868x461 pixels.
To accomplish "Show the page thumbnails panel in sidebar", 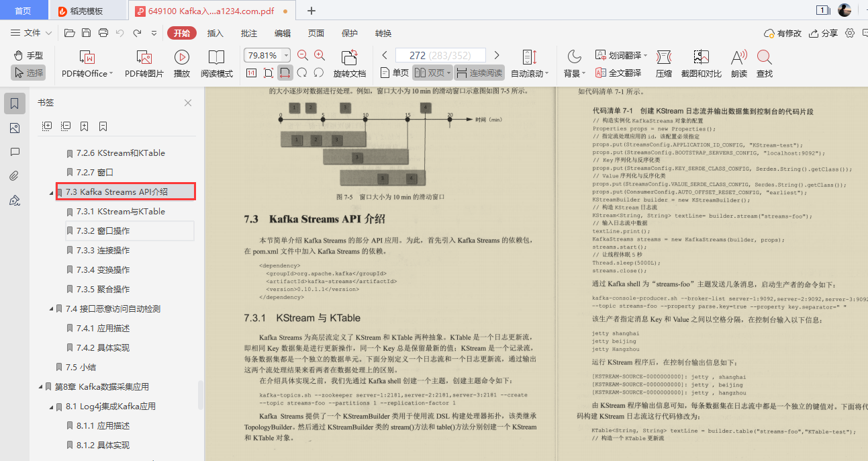I will 15,128.
